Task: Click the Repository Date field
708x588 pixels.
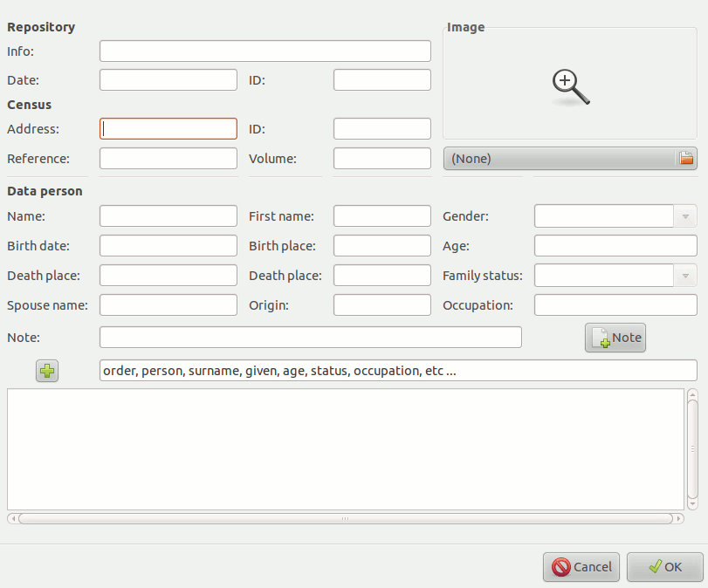Action: (x=168, y=80)
